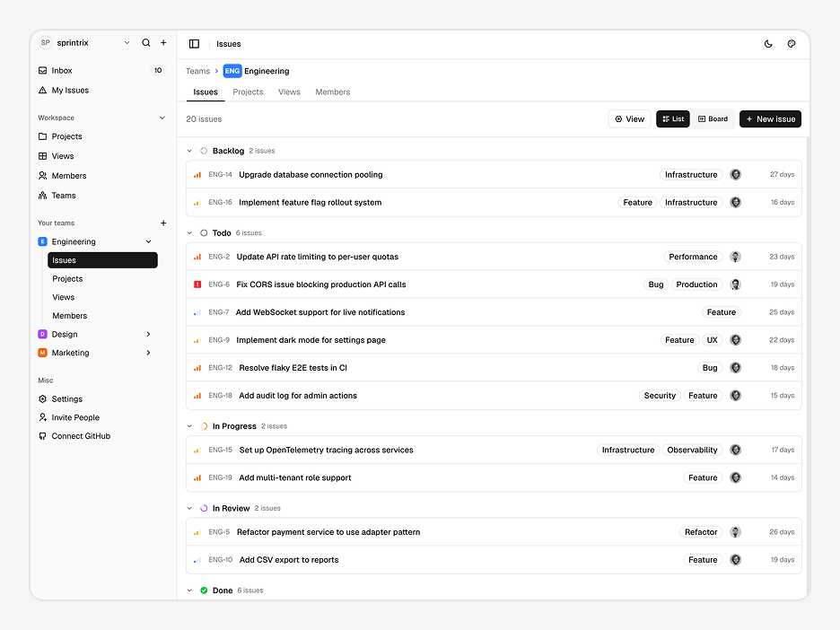Open Issues under Engineering in sidebar
Screen dimensions: 840x630
pos(102,260)
